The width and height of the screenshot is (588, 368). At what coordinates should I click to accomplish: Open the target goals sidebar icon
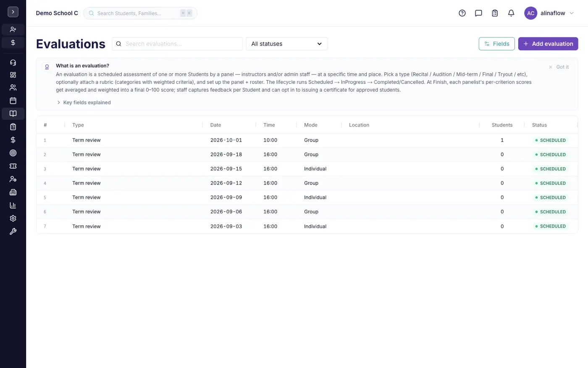[x=13, y=153]
